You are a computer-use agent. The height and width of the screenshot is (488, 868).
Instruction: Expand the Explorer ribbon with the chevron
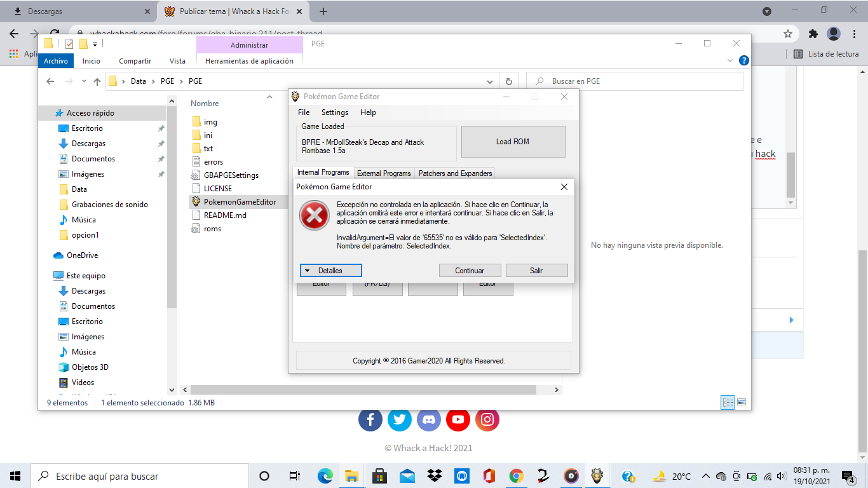pyautogui.click(x=730, y=61)
